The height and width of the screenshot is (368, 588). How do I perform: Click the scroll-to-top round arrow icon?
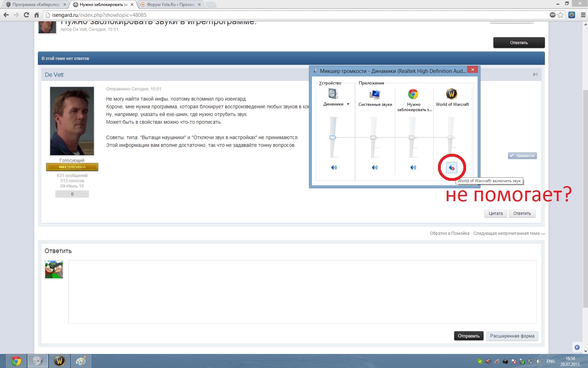(x=577, y=347)
